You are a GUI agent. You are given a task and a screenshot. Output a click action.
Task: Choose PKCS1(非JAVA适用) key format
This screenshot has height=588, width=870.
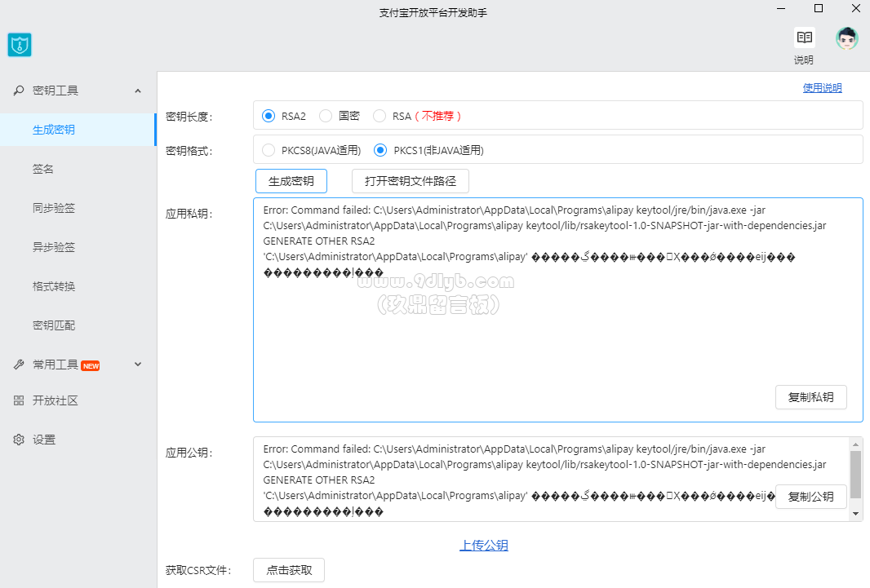coord(380,150)
